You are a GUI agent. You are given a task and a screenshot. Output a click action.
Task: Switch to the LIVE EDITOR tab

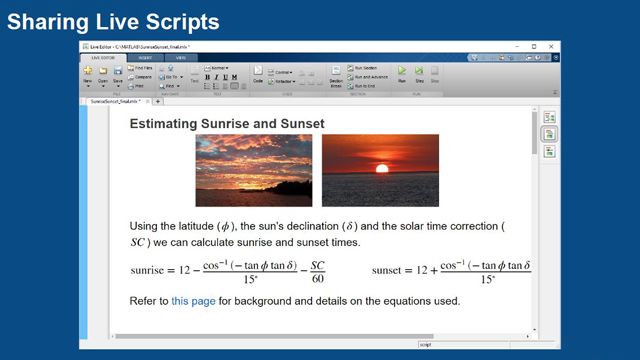pyautogui.click(x=103, y=58)
